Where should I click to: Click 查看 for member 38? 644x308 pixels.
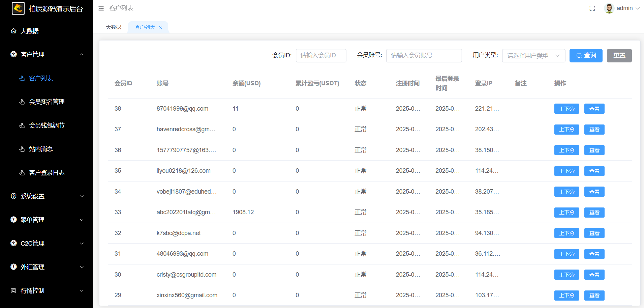point(594,109)
